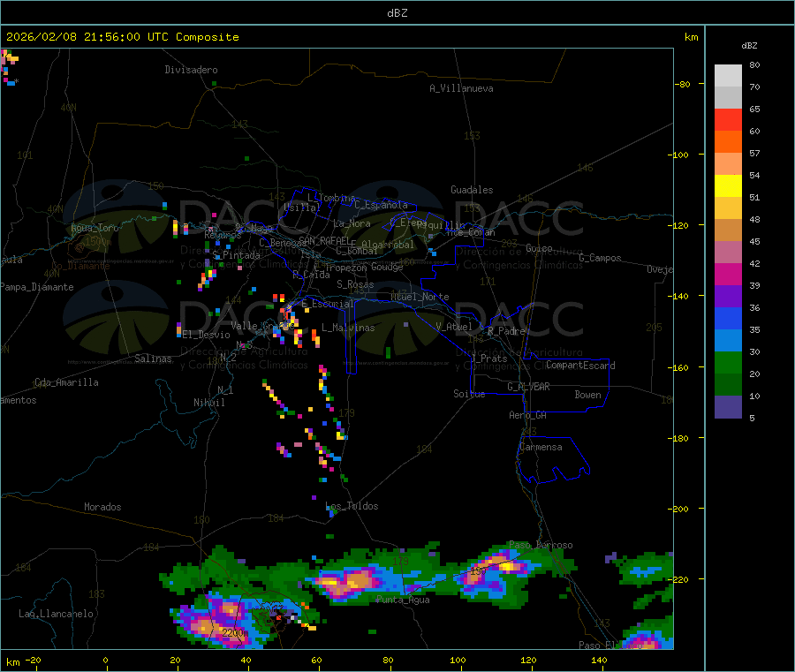Click the Nihuil location label
Viewport: 795px width, 672px height.
(208, 403)
